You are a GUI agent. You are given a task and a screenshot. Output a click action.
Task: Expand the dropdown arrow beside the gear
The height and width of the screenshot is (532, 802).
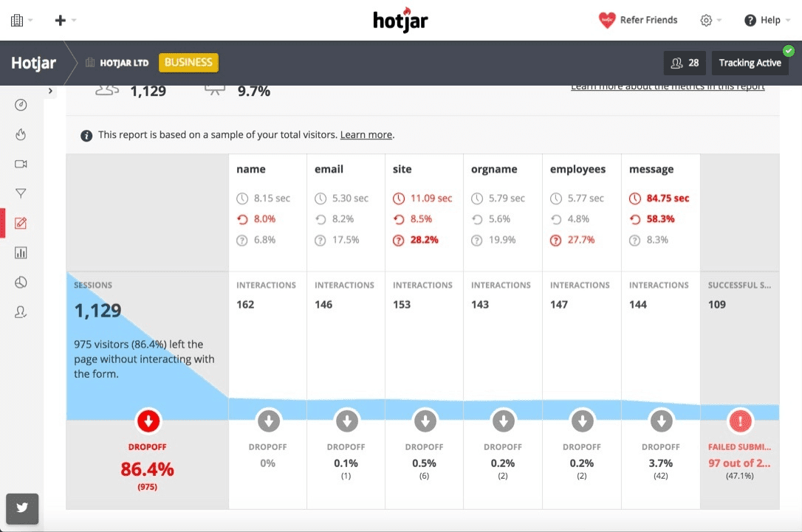(x=719, y=21)
